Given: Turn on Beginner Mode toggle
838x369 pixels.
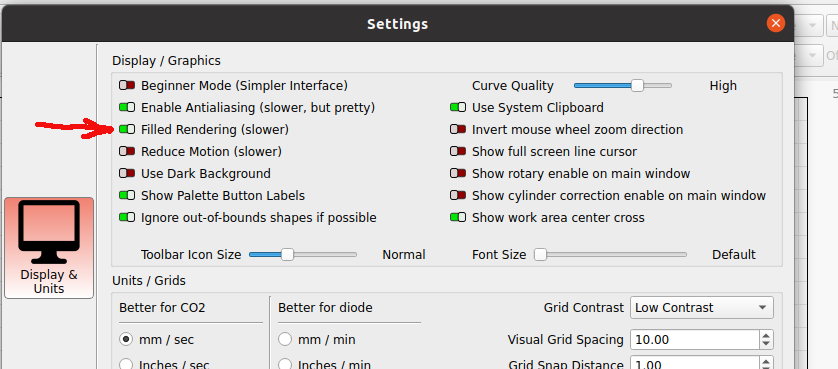Looking at the screenshot, I should coord(127,86).
